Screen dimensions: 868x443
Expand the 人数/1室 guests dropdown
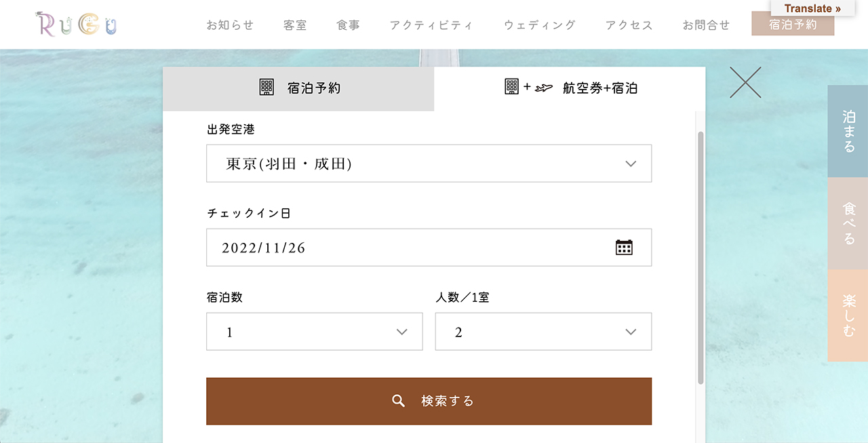[543, 332]
